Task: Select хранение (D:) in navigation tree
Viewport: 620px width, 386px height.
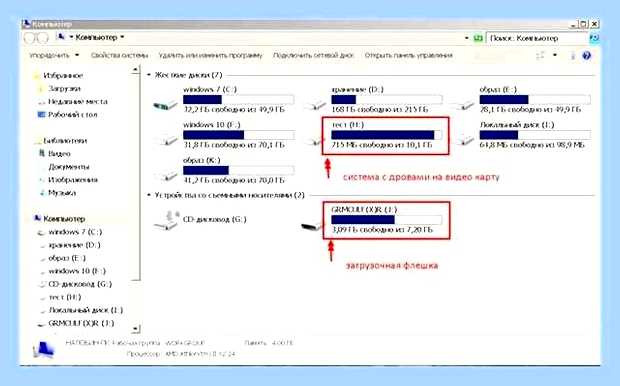Action: (x=74, y=245)
